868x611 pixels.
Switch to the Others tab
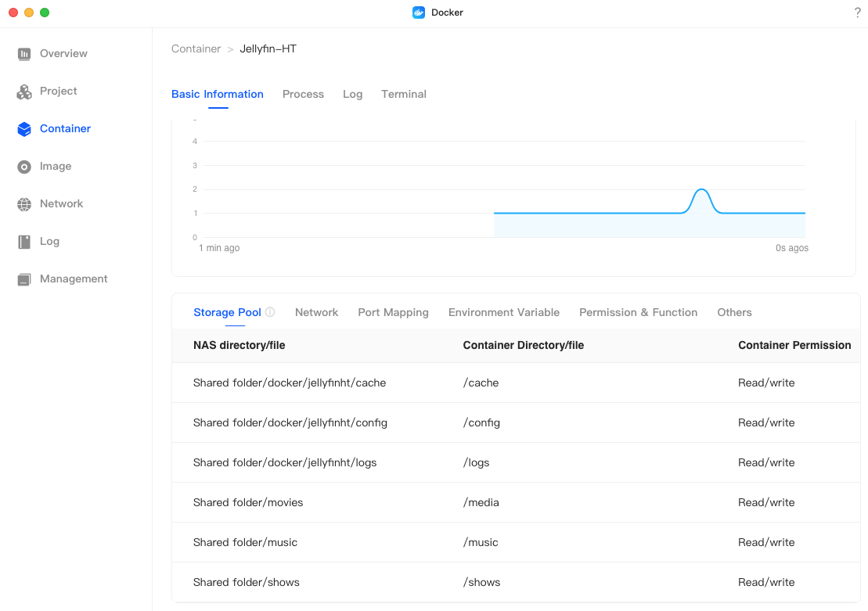coord(734,312)
